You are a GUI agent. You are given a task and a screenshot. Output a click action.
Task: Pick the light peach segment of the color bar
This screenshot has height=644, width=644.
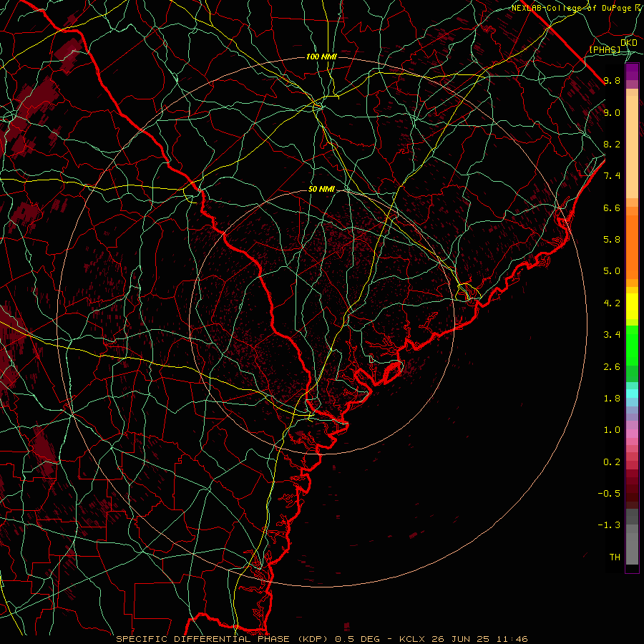pyautogui.click(x=632, y=147)
